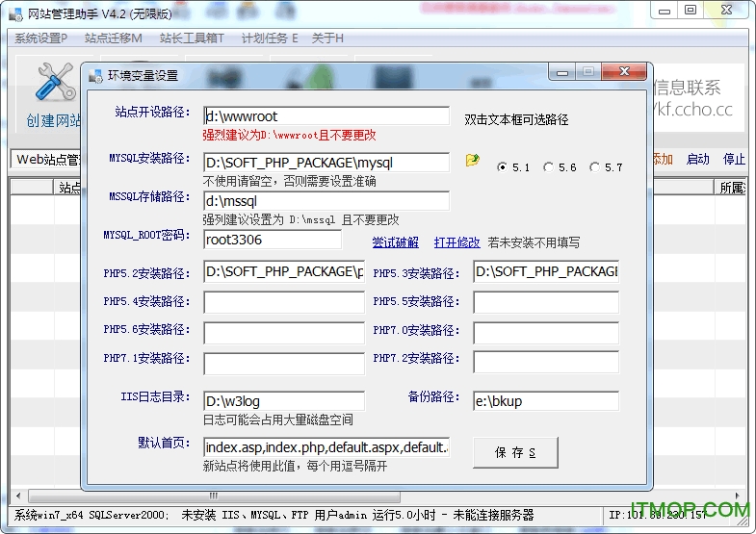The image size is (756, 534).
Task: Click the 保存S save button
Action: [515, 452]
